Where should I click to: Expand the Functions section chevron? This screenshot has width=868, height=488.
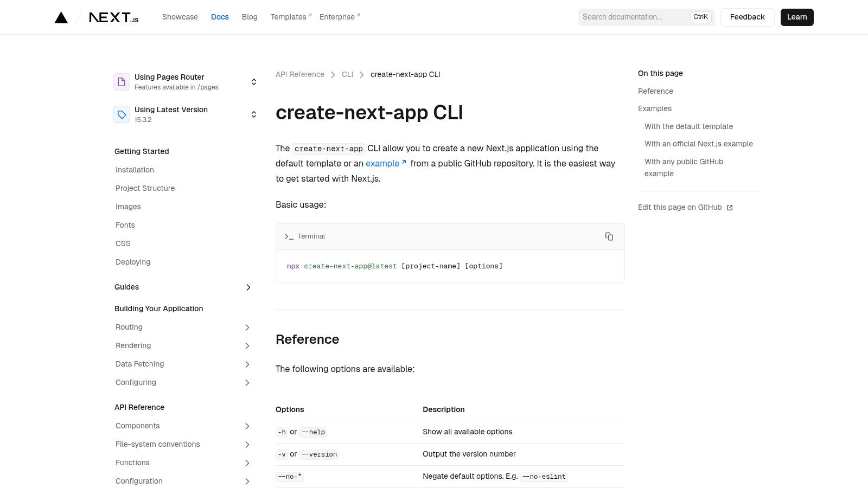[247, 463]
